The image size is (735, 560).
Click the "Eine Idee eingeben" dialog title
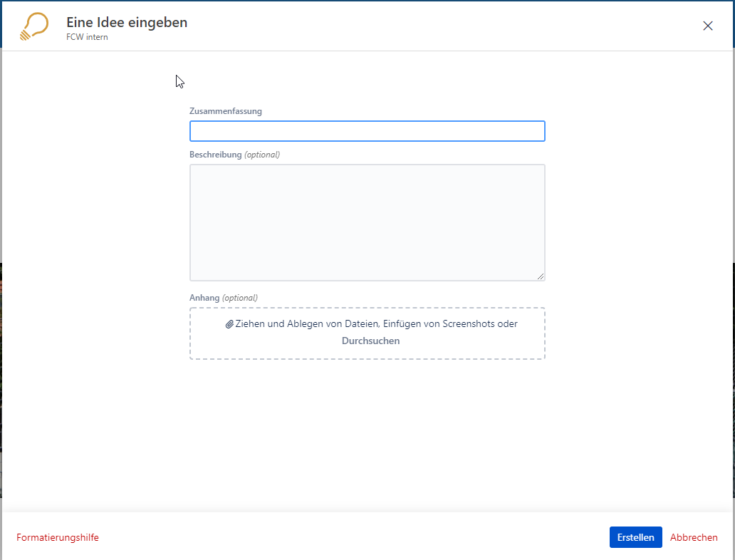coord(127,22)
